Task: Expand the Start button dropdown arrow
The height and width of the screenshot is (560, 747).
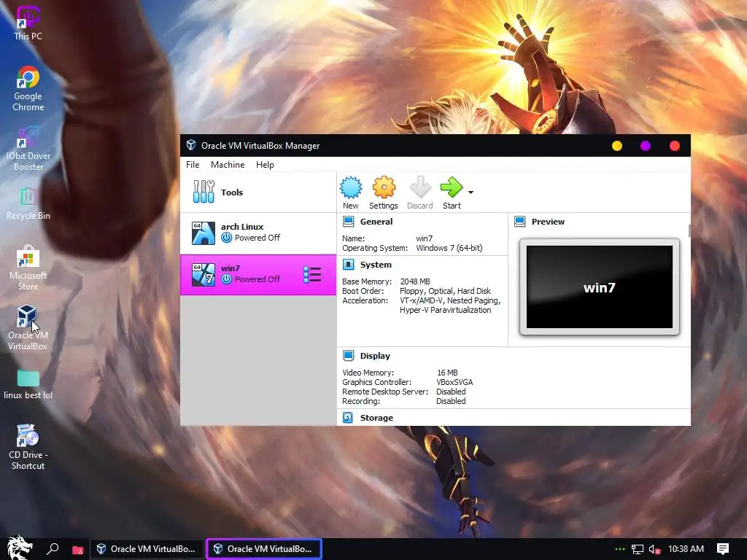Action: coord(471,192)
